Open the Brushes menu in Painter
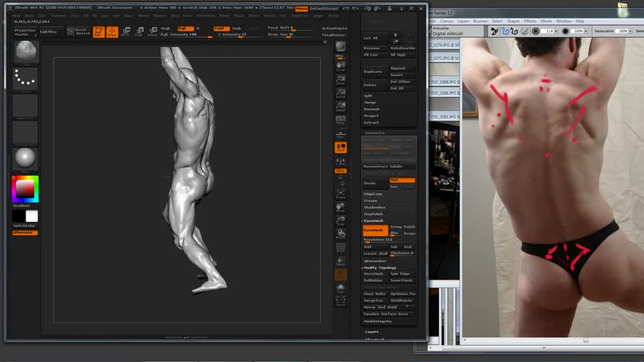This screenshot has width=644, height=362. (x=480, y=21)
